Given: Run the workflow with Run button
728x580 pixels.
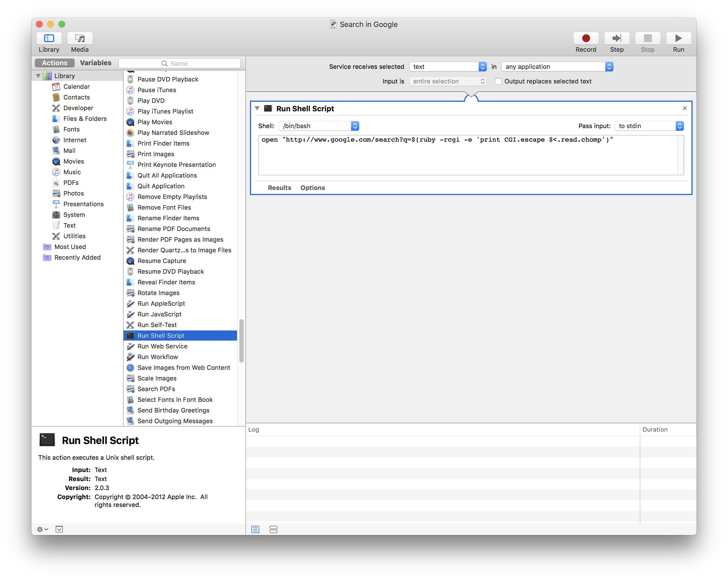Looking at the screenshot, I should pos(678,38).
